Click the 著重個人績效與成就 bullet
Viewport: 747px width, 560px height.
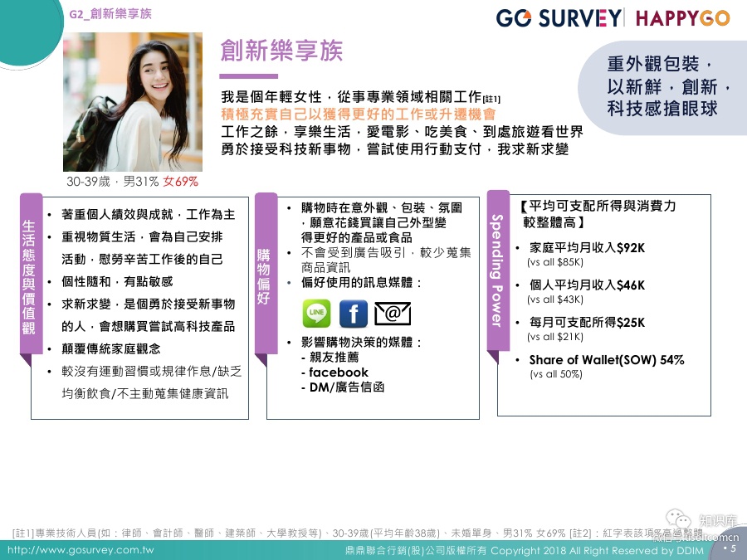tap(149, 214)
